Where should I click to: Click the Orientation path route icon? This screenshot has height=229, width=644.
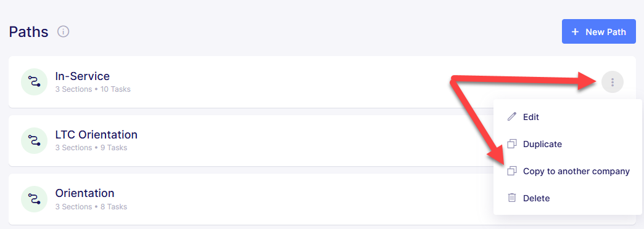tap(35, 199)
